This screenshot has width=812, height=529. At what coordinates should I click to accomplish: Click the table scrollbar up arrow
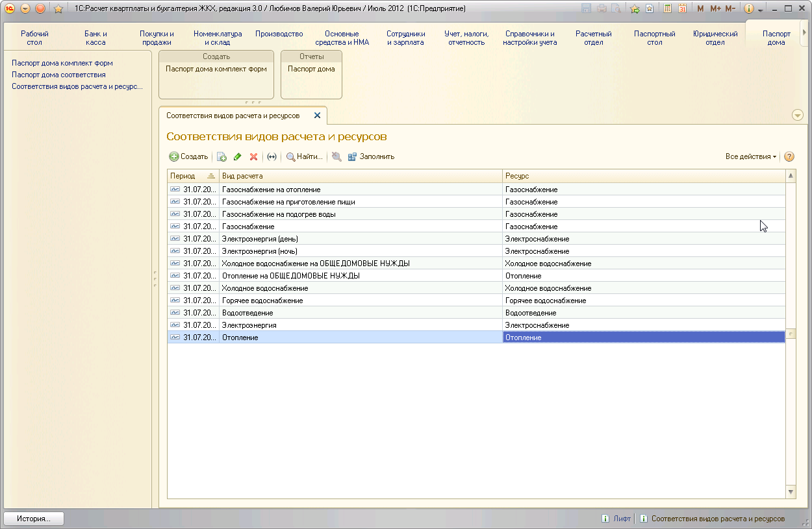click(791, 176)
